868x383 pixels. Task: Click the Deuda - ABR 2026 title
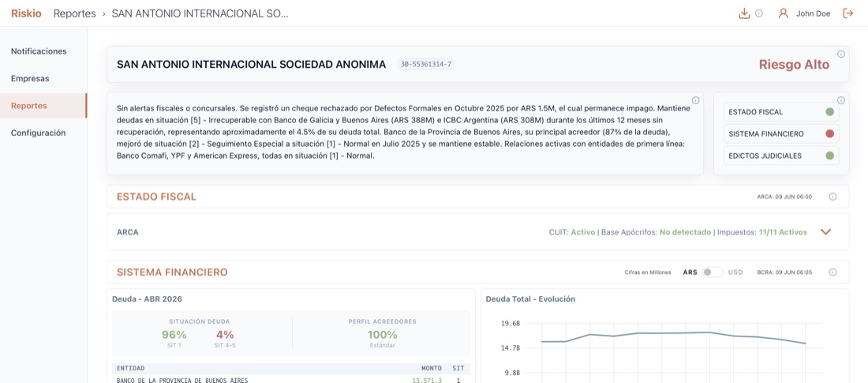(147, 299)
